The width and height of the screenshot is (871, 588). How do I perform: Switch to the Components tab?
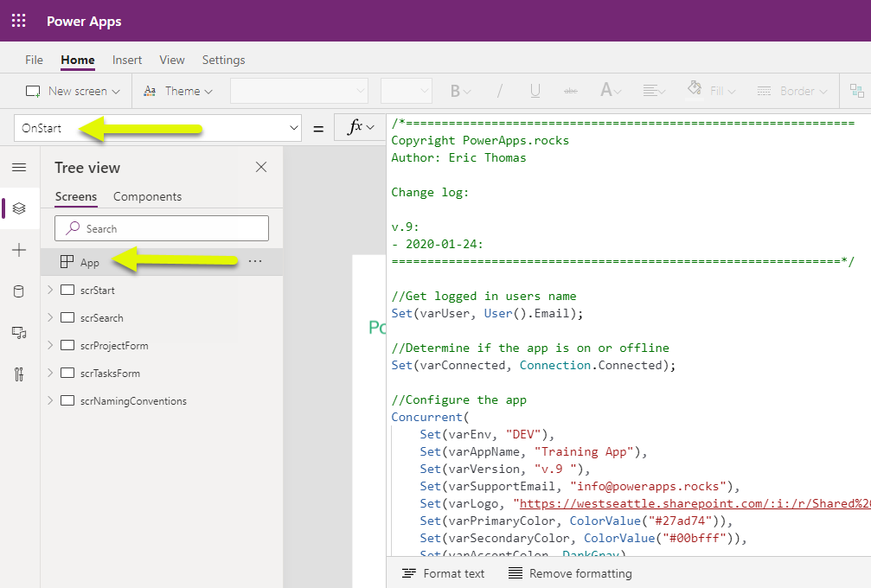pos(147,196)
